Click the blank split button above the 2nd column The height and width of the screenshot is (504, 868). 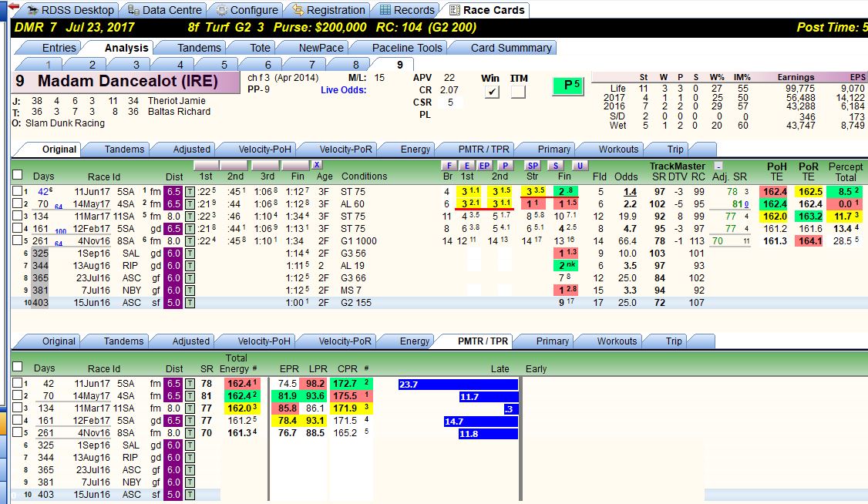(233, 166)
